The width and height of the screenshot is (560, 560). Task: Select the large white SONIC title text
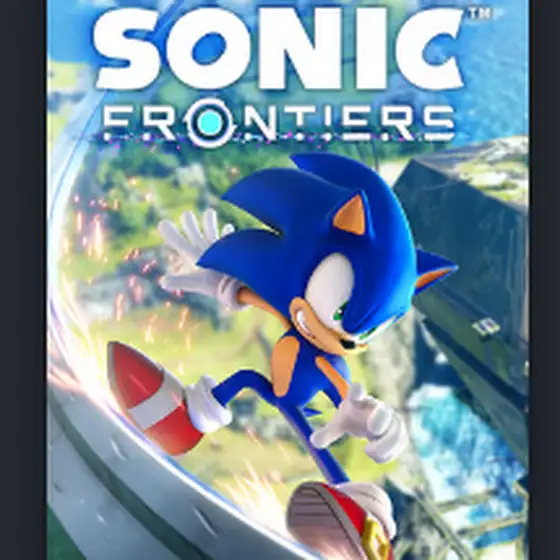pyautogui.click(x=278, y=47)
